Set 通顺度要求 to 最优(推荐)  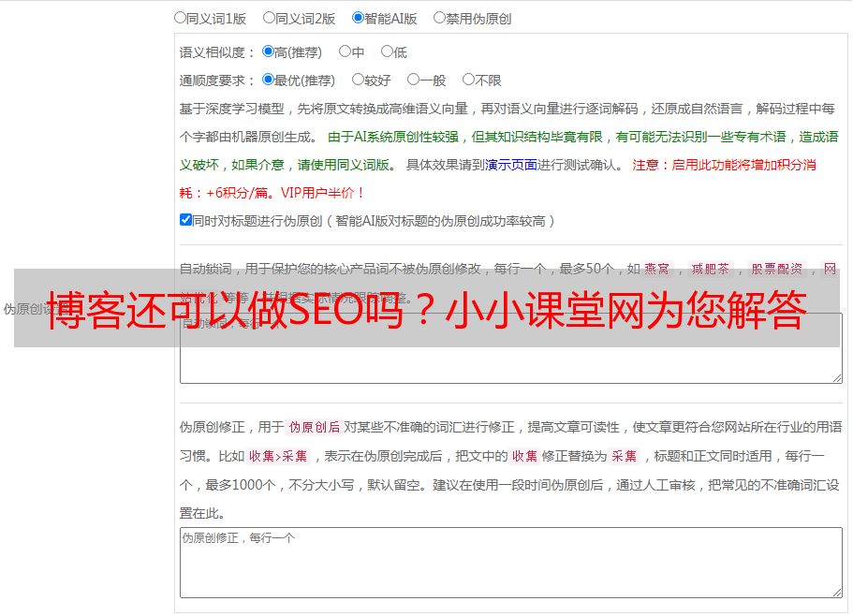point(268,80)
